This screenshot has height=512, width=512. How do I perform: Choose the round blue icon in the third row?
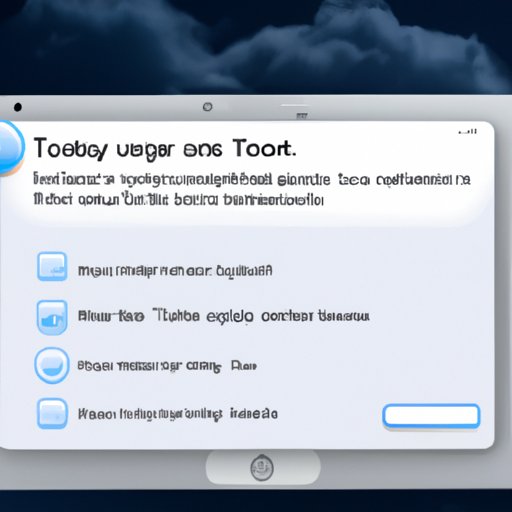pyautogui.click(x=52, y=365)
